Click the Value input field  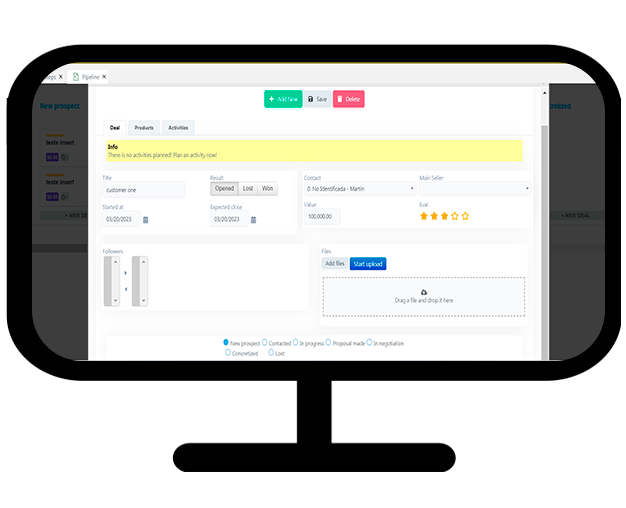(322, 216)
